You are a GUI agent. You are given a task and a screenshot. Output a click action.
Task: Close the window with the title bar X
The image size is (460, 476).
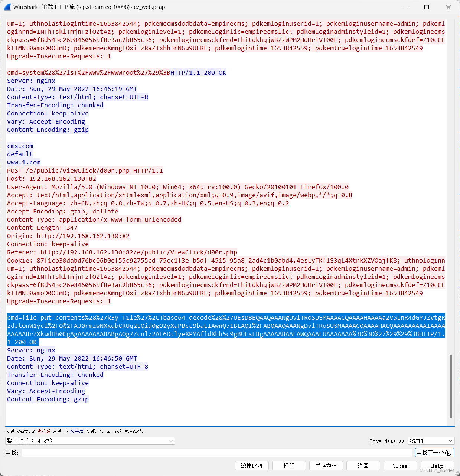[448, 7]
